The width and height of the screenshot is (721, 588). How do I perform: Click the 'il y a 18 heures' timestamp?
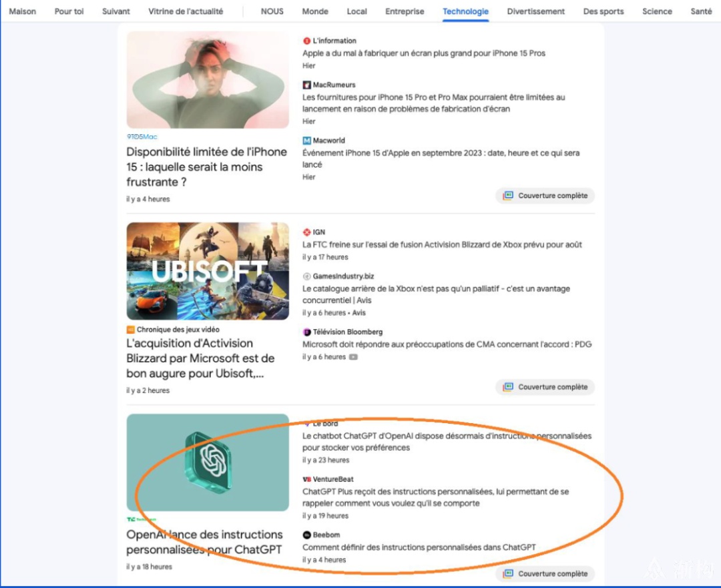click(x=149, y=567)
